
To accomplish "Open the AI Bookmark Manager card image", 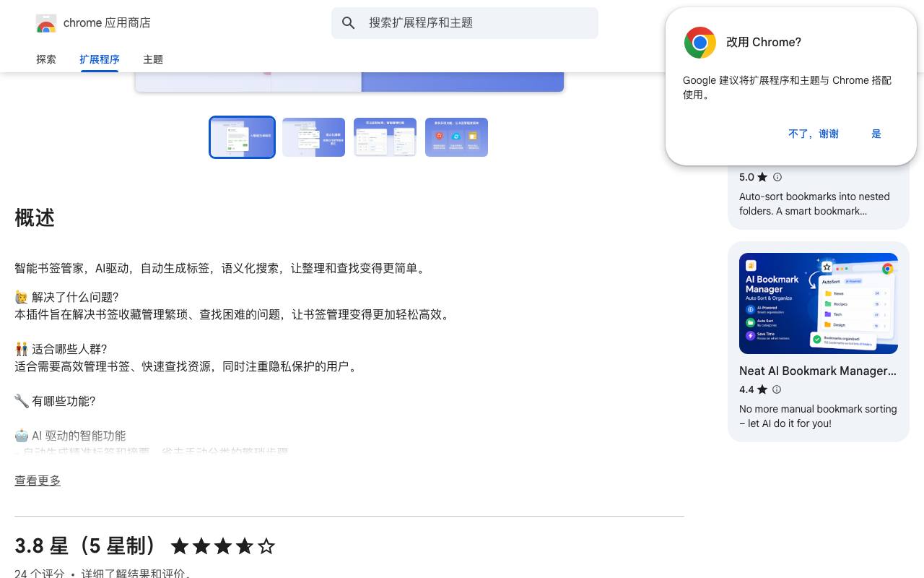I will tap(819, 303).
